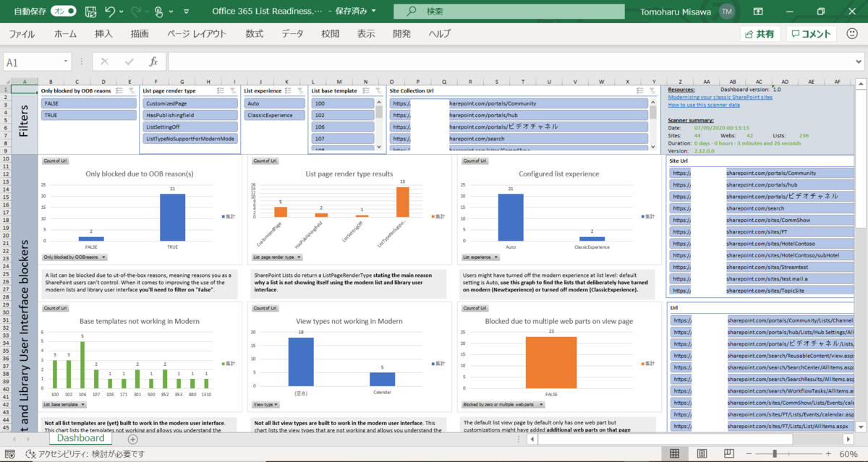868x462 pixels.
Task: Toggle the TRUE slicer item
Action: [x=89, y=115]
